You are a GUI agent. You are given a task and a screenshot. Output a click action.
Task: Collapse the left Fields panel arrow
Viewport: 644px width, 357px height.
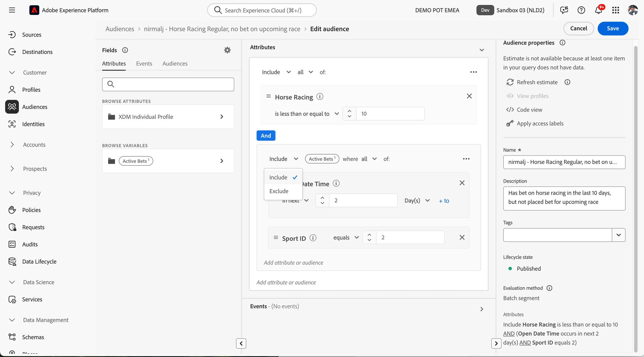[x=241, y=343]
